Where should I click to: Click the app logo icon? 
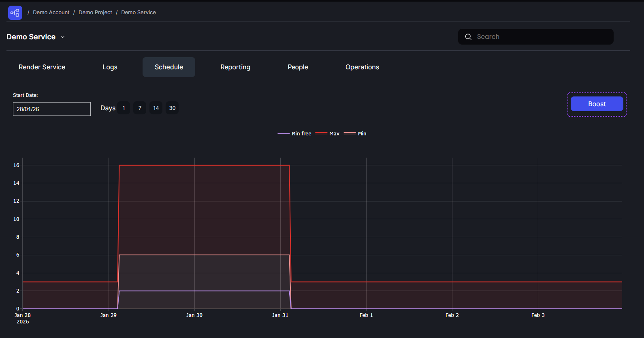[x=15, y=13]
